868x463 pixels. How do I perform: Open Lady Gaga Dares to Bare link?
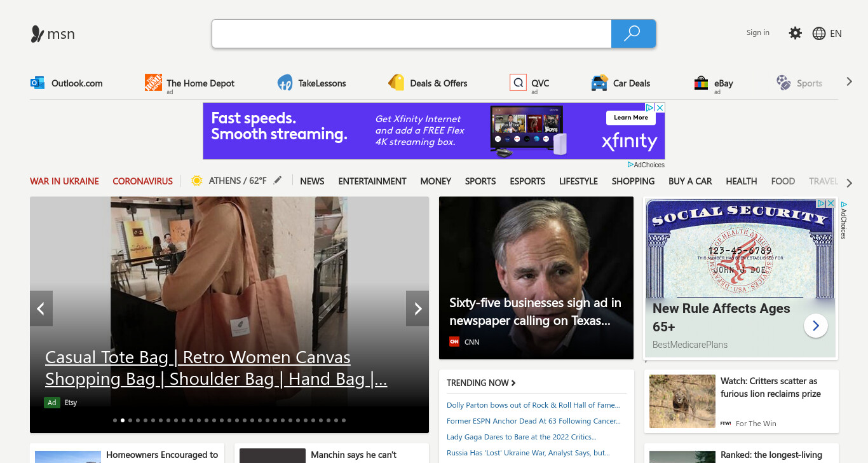521,437
